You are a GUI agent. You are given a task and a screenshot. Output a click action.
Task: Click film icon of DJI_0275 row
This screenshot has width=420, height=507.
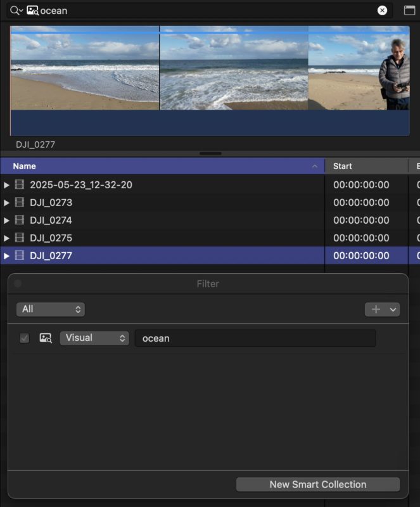(x=20, y=238)
